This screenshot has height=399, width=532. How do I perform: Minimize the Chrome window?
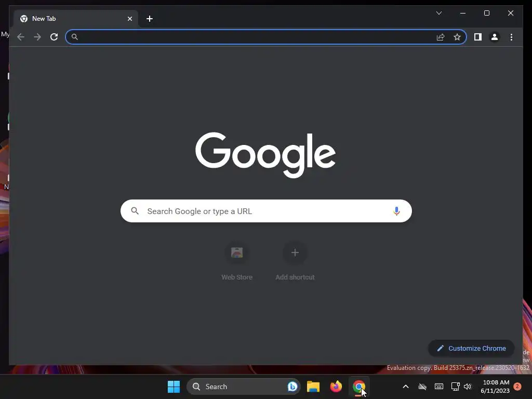[463, 13]
